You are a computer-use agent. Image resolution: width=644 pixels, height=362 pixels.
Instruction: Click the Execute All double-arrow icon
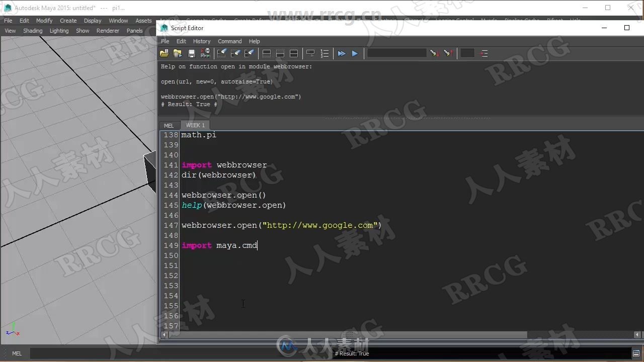pyautogui.click(x=342, y=53)
